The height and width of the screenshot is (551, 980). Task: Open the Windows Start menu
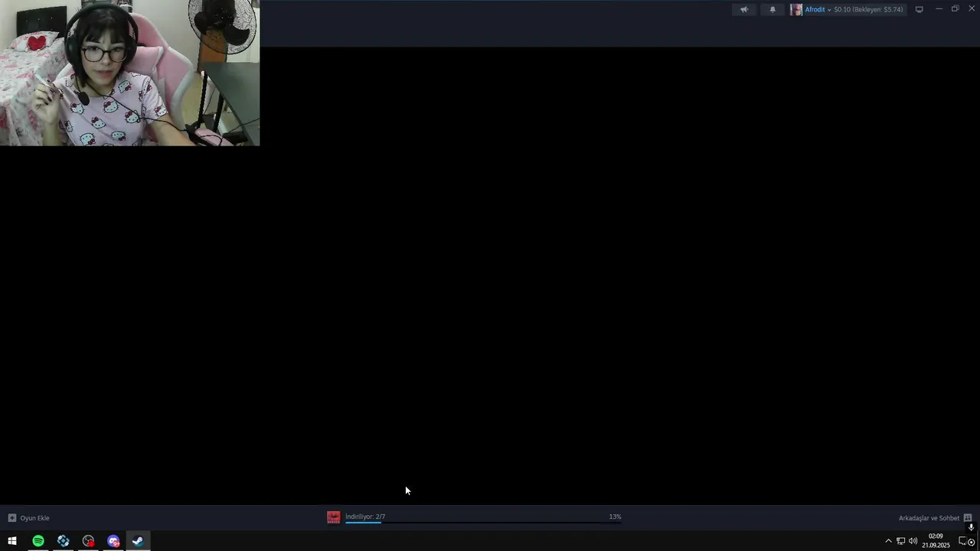click(12, 541)
